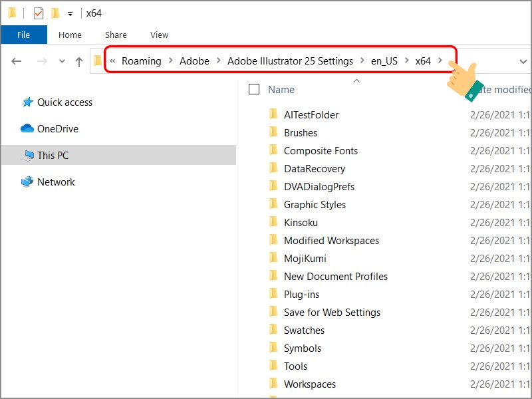Screen dimensions: 532x399
Task: Tick the checkbox next to Brushes folder
Action: (253, 132)
